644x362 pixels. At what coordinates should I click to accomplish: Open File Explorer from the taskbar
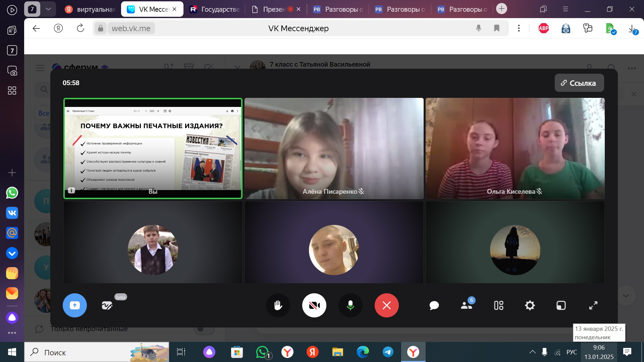point(338,352)
